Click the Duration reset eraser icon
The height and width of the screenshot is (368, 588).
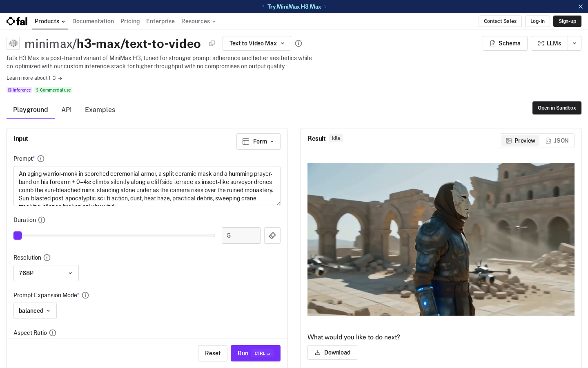272,236
